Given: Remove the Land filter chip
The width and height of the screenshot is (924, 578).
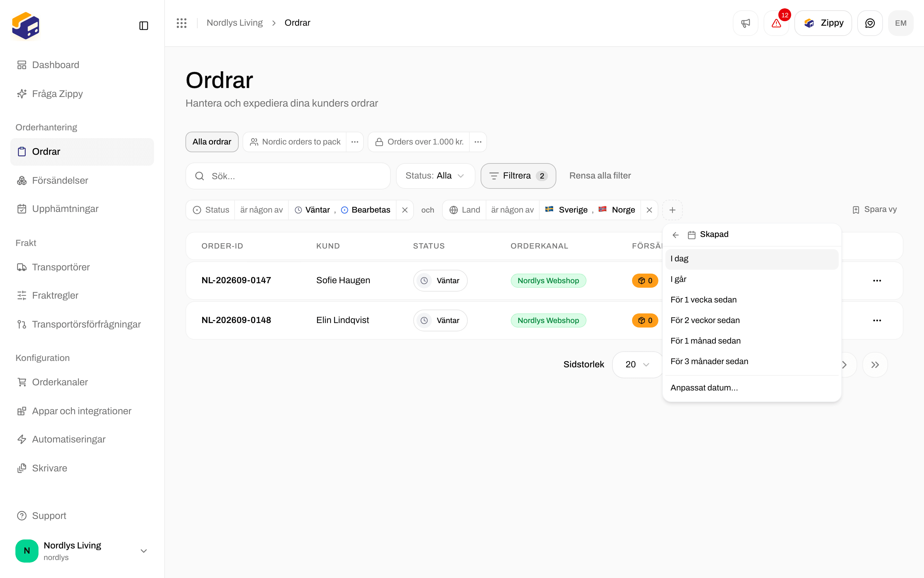Looking at the screenshot, I should coord(649,210).
